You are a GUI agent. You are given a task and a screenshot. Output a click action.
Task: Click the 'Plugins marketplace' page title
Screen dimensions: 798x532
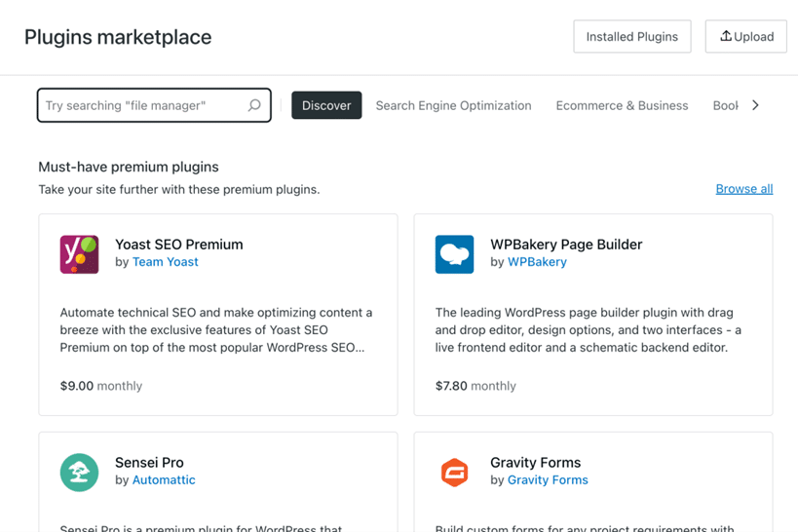pos(118,37)
